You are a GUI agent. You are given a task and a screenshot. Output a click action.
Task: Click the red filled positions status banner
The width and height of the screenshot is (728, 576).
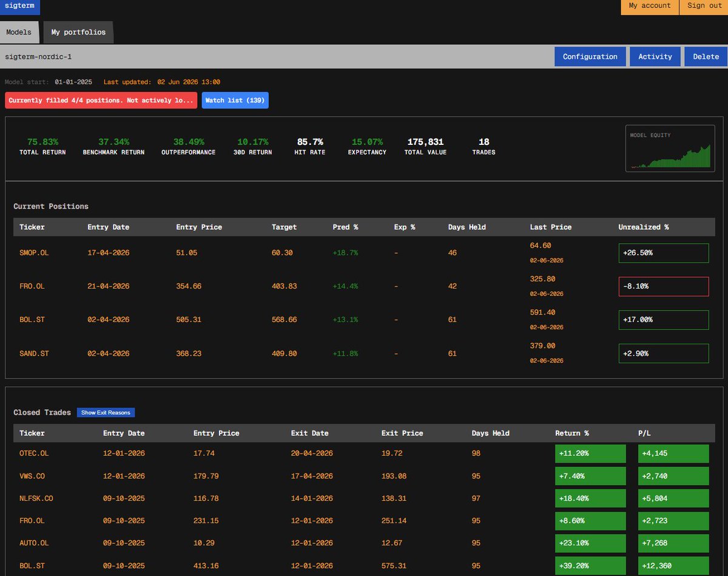101,100
